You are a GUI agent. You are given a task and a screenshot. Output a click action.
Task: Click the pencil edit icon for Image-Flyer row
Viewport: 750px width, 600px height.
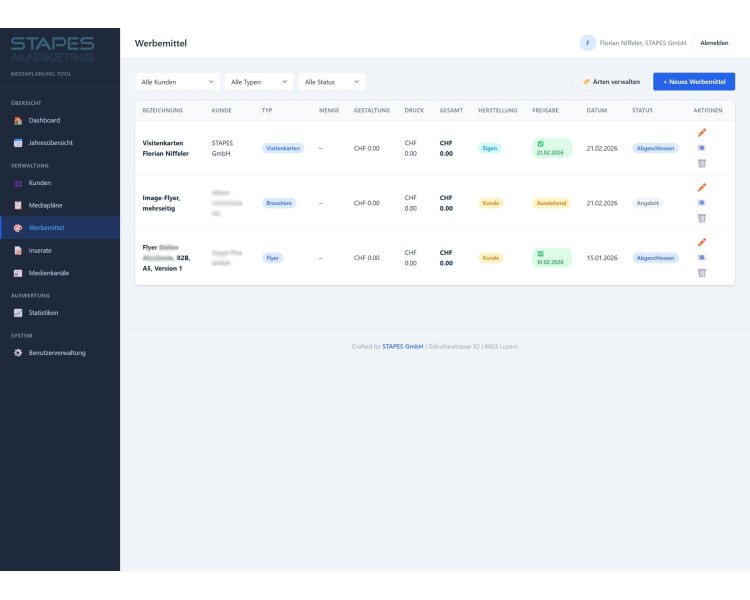point(702,187)
